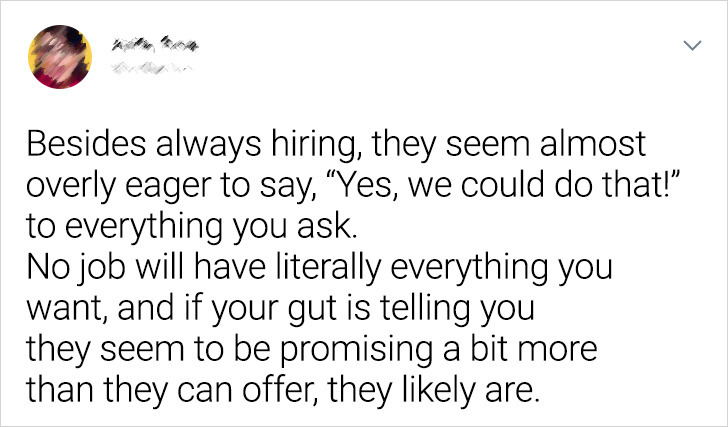Viewport: 728px width, 427px height.
Task: Select the word "Besides" starting the tweet
Action: point(86,143)
